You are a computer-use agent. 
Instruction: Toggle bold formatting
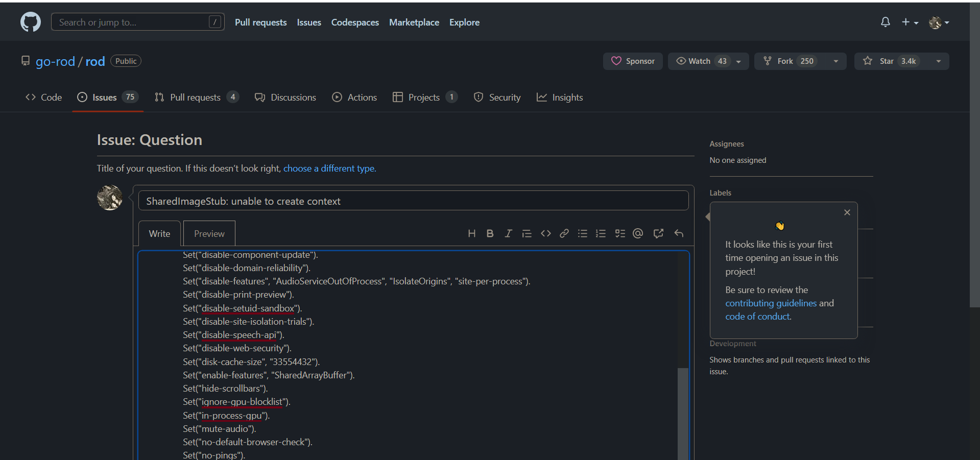(x=490, y=233)
